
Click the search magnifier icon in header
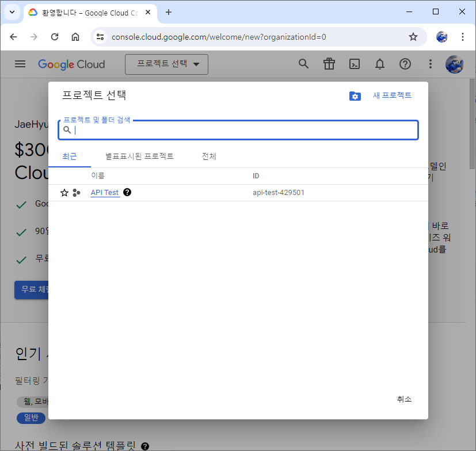[303, 64]
